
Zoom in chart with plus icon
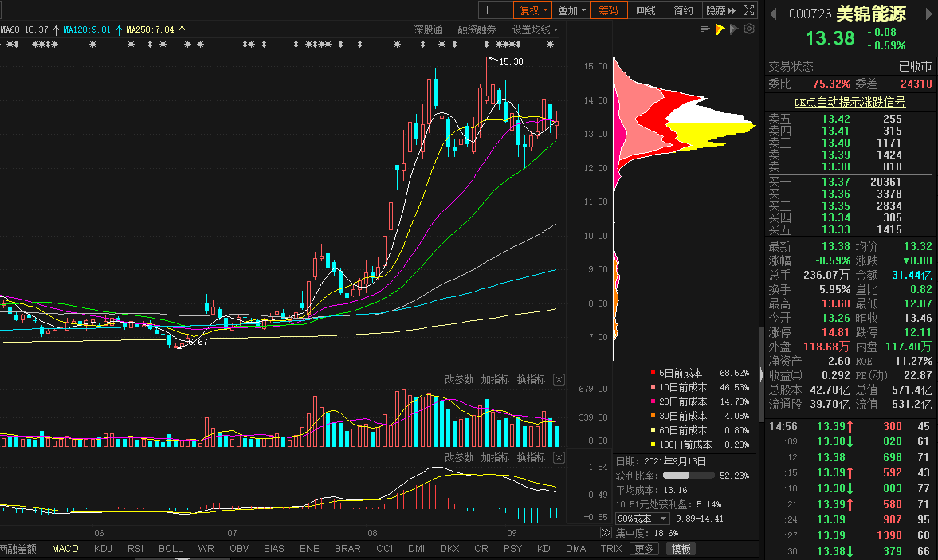pyautogui.click(x=487, y=10)
